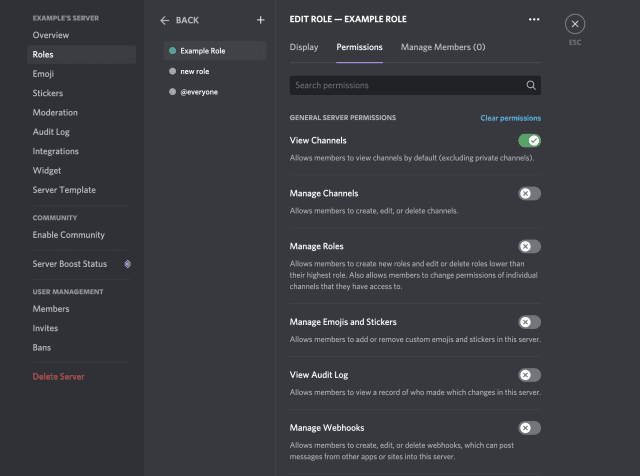640x476 pixels.
Task: Enable the Manage Channels toggle
Action: [x=529, y=194]
